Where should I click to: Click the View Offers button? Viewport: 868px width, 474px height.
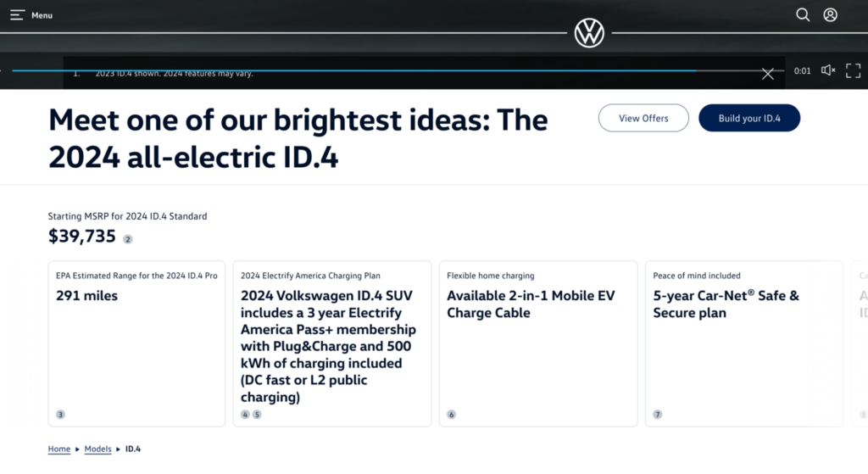click(643, 118)
